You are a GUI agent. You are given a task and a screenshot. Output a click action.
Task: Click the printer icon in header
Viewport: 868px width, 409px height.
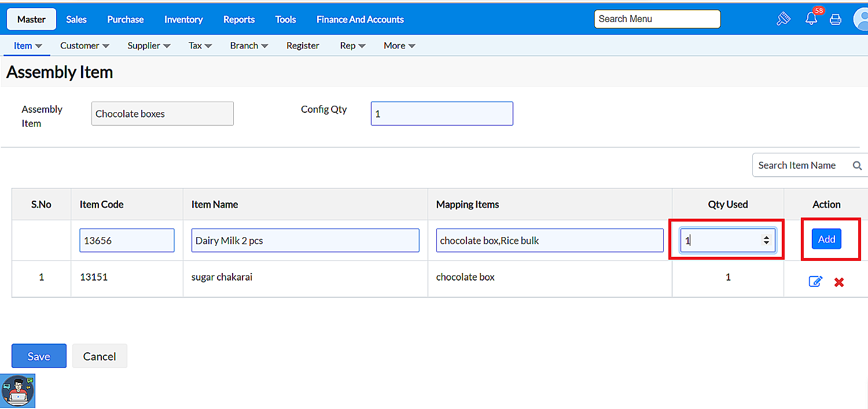pyautogui.click(x=835, y=20)
